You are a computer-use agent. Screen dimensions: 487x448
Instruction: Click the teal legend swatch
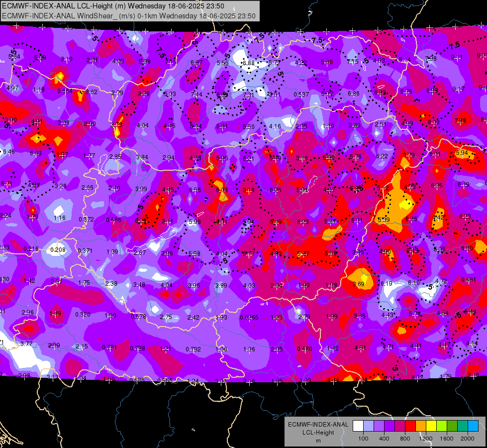pyautogui.click(x=463, y=426)
